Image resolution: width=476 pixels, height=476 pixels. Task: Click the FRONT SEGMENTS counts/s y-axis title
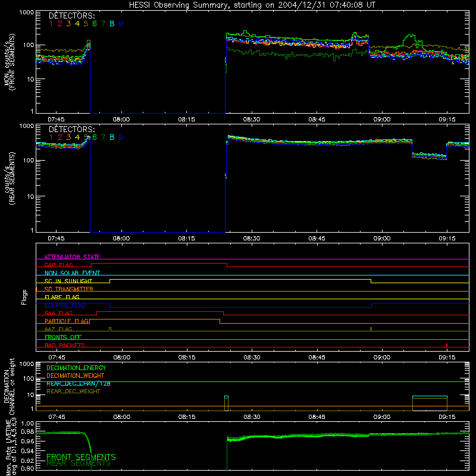10,62
